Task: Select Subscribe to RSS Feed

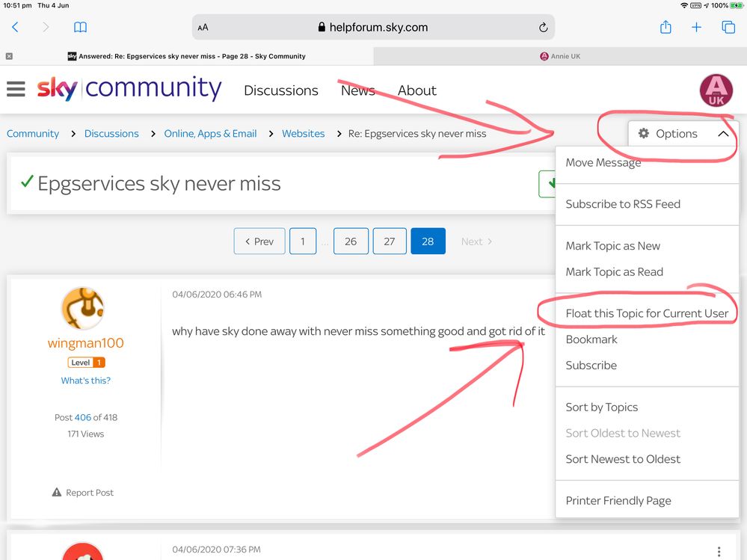Action: [623, 204]
